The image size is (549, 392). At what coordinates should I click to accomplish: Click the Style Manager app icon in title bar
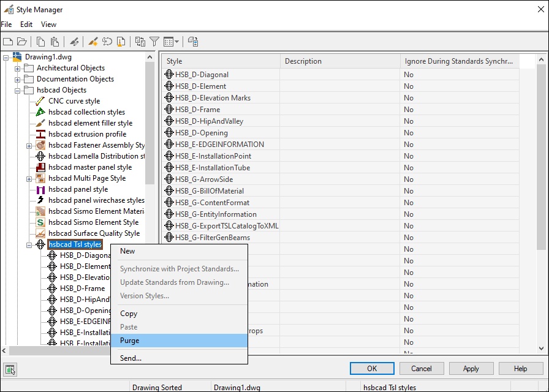[x=9, y=9]
